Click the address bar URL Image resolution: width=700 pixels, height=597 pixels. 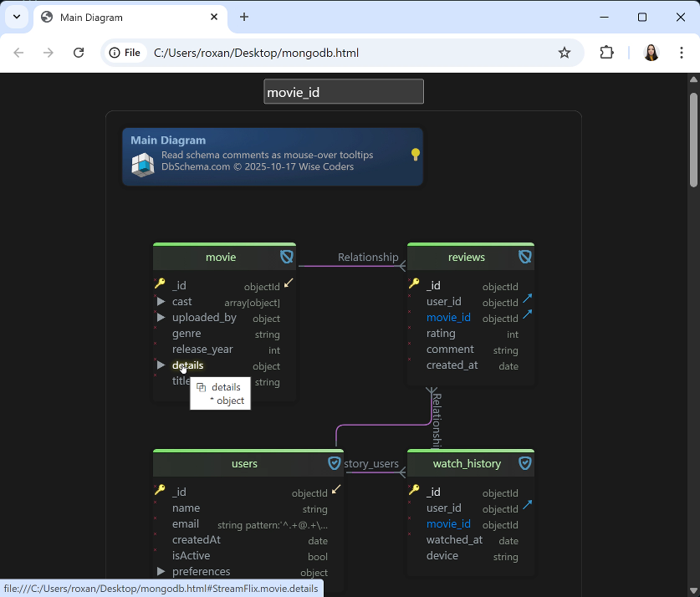(x=256, y=53)
